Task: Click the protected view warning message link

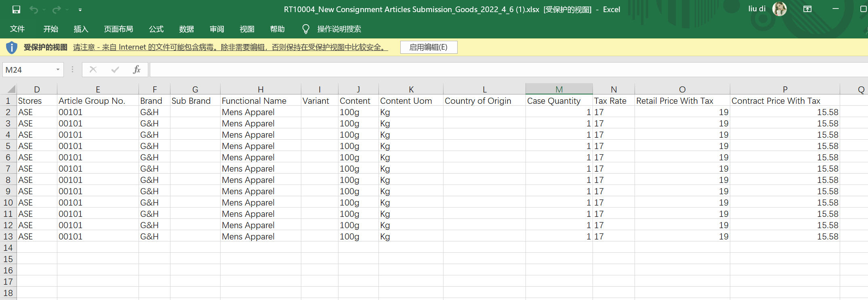Action: pos(230,47)
